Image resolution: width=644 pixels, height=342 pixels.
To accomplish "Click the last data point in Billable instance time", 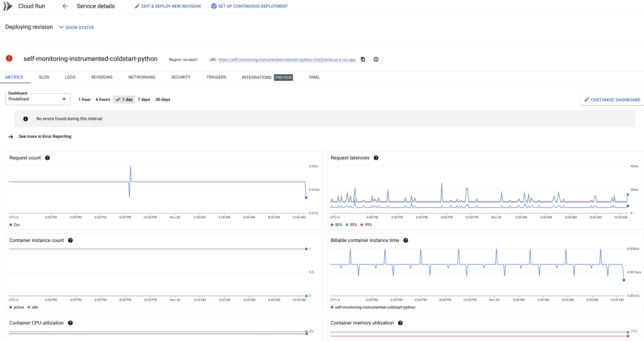I will click(624, 280).
